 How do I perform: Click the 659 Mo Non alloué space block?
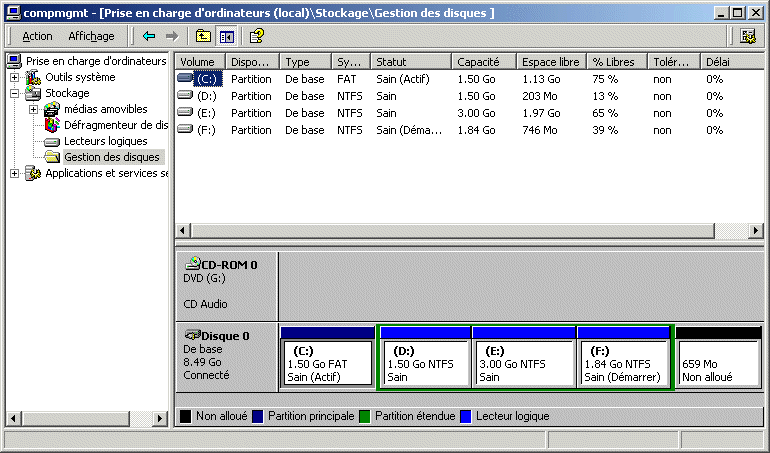point(718,363)
